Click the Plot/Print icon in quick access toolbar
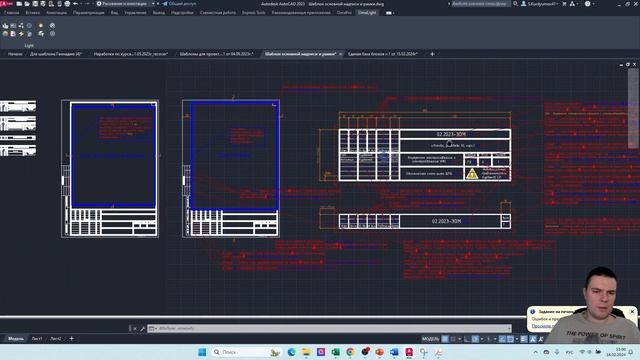Viewport: 640px width, 360px height. (x=67, y=4)
